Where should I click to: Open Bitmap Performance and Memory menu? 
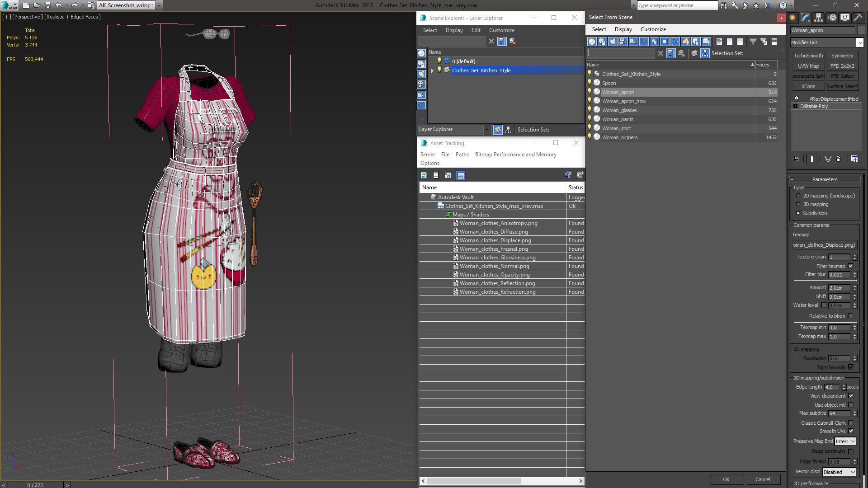515,155
